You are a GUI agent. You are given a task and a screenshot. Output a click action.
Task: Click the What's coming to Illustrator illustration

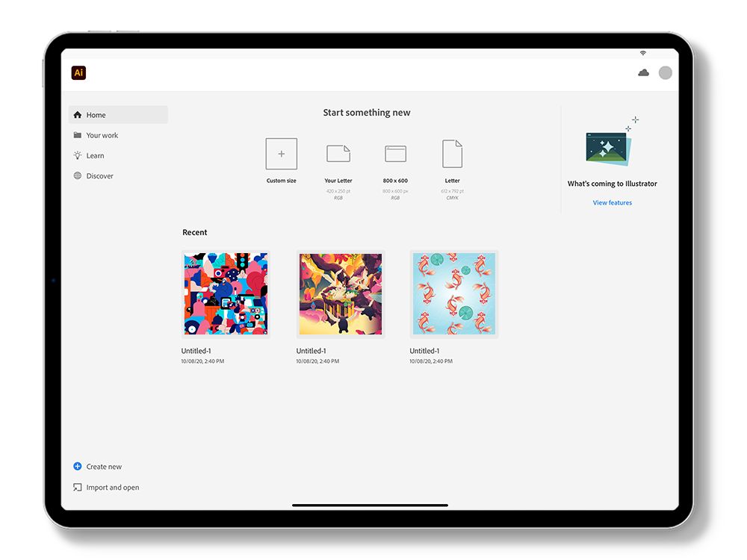611,142
